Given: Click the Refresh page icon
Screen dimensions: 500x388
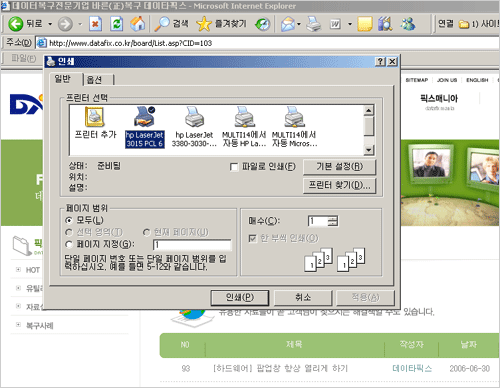Looking at the screenshot, I should (116, 24).
